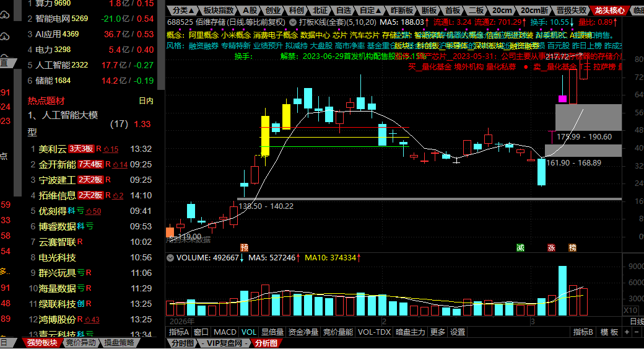Click the green 减 marker below the chart
This screenshot has height=349, width=644.
point(520,247)
